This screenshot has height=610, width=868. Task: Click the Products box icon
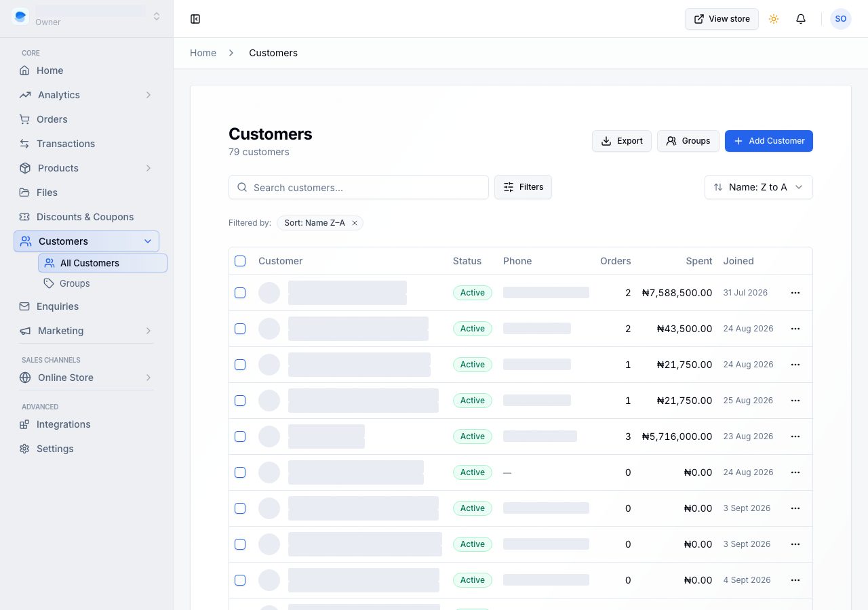click(25, 168)
